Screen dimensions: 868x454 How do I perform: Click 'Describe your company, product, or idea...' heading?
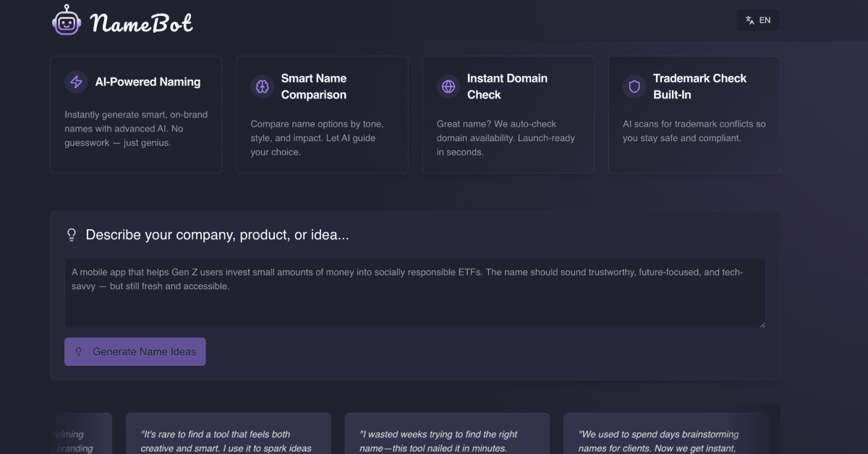pyautogui.click(x=217, y=235)
